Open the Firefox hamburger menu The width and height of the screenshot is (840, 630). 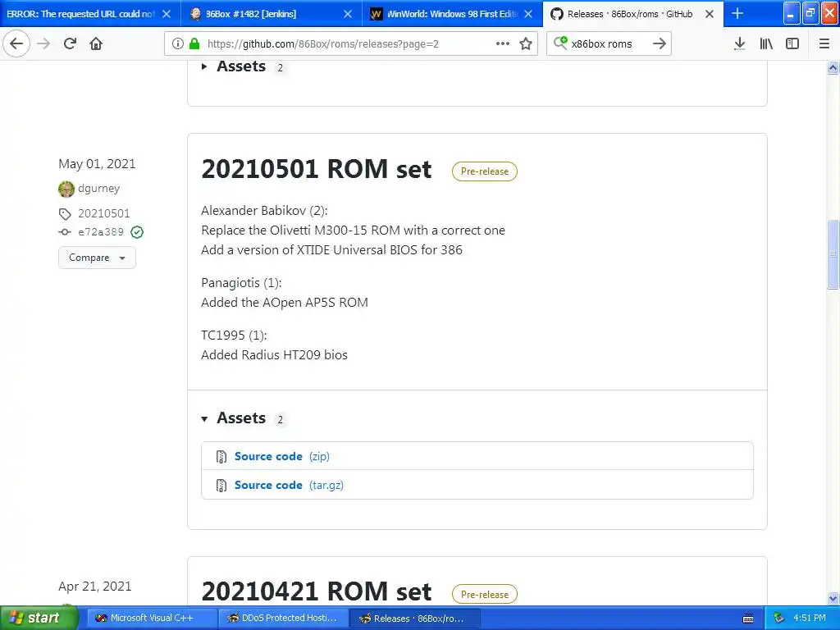pyautogui.click(x=824, y=43)
